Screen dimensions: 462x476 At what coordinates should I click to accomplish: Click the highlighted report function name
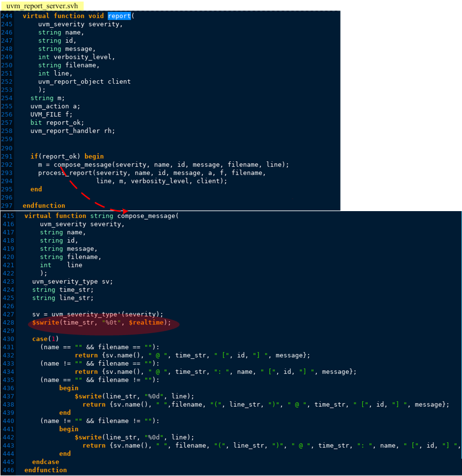[x=119, y=16]
